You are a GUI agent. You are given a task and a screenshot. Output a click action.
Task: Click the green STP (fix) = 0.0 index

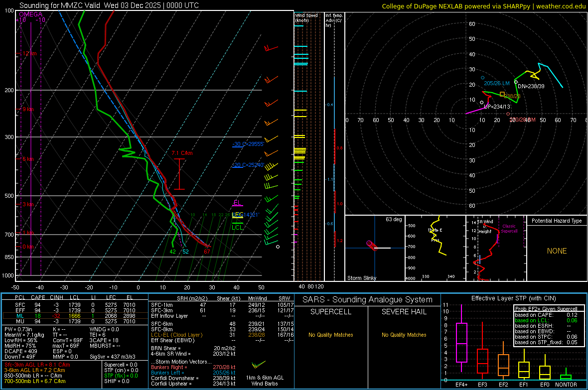121,376
